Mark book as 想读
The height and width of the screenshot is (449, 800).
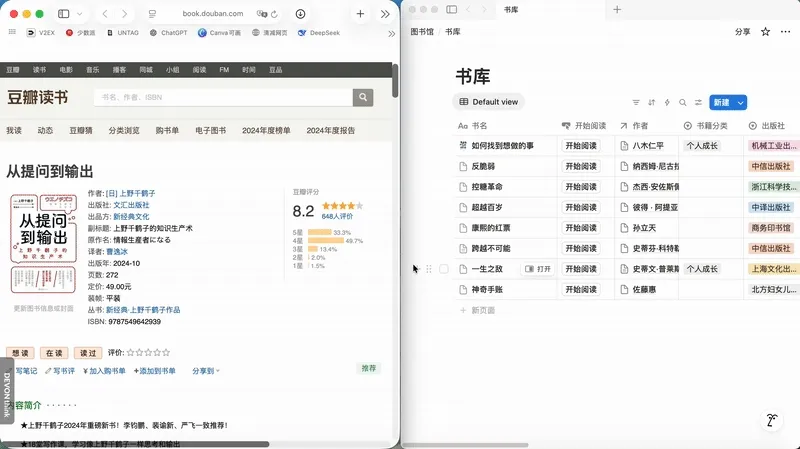click(20, 353)
